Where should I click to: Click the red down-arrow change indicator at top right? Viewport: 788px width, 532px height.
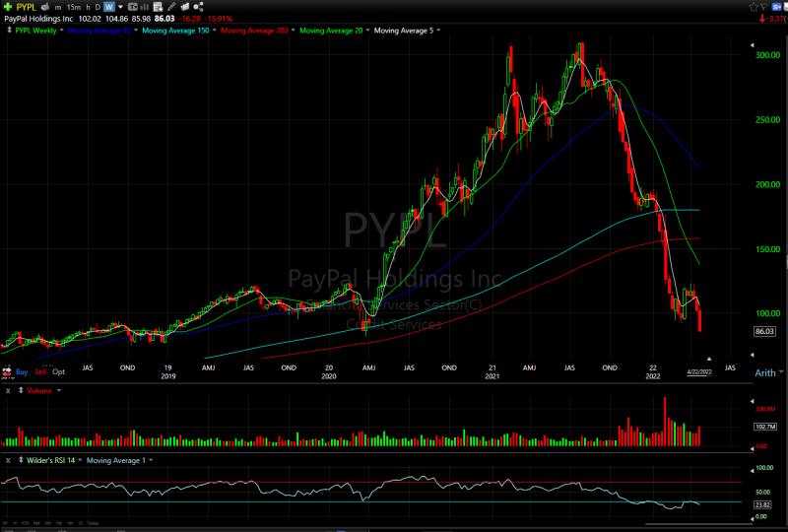[762, 19]
